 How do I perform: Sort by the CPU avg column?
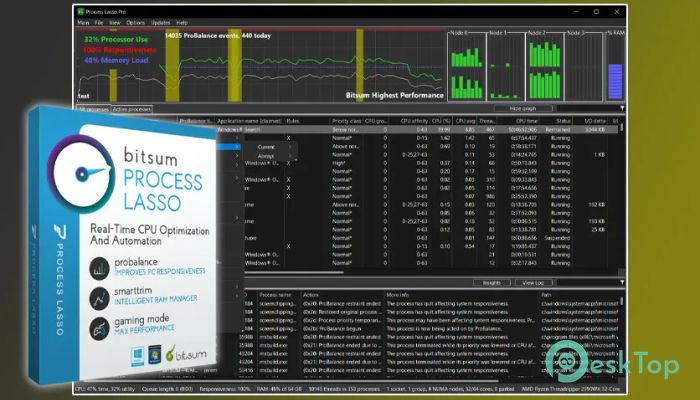[x=465, y=121]
